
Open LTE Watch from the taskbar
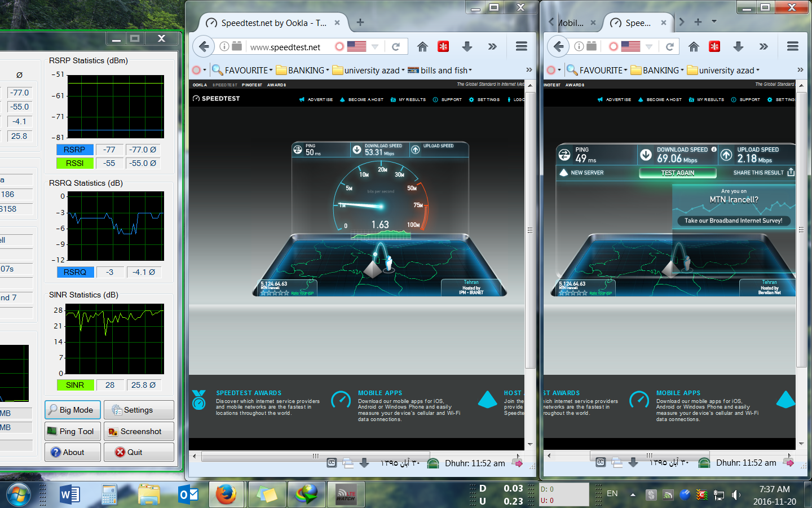[x=346, y=494]
